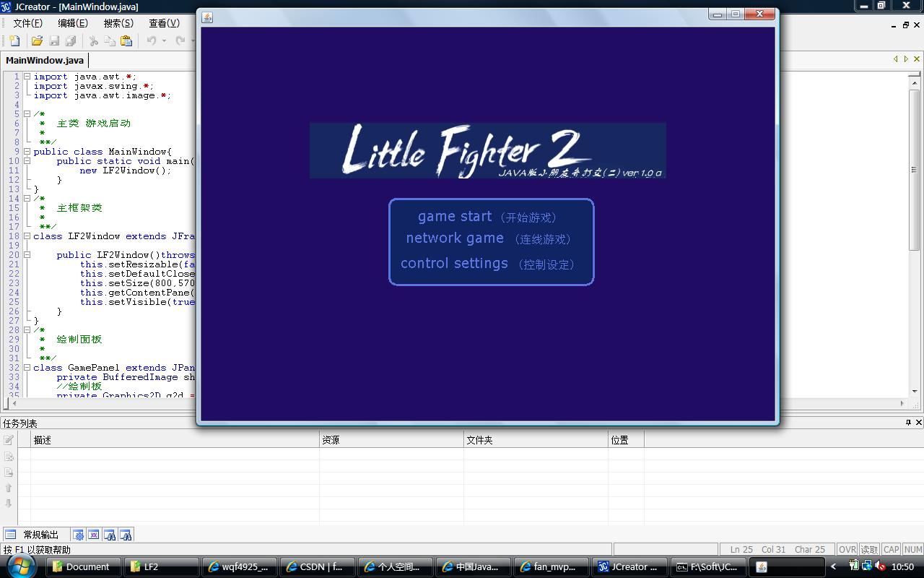924x578 pixels.
Task: Click the tab scroll left arrow
Action: click(x=896, y=59)
